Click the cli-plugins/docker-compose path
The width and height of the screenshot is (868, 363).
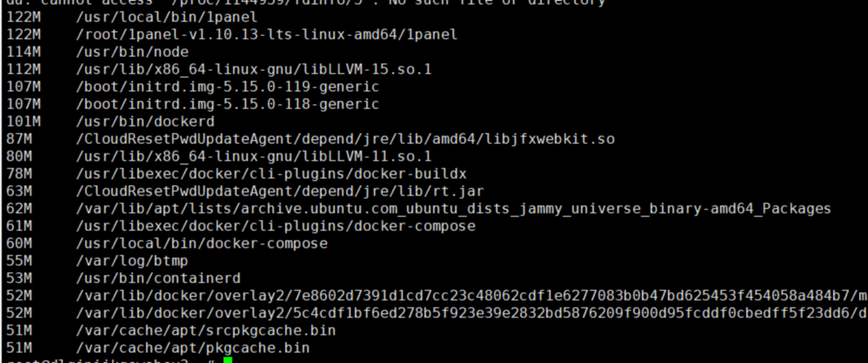[x=276, y=226]
